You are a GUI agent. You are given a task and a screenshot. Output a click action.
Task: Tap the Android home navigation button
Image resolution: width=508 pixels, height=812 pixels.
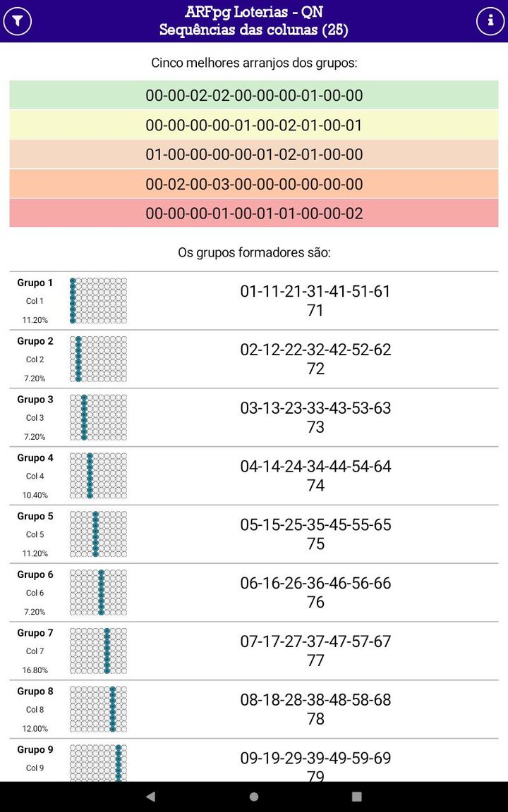click(254, 796)
